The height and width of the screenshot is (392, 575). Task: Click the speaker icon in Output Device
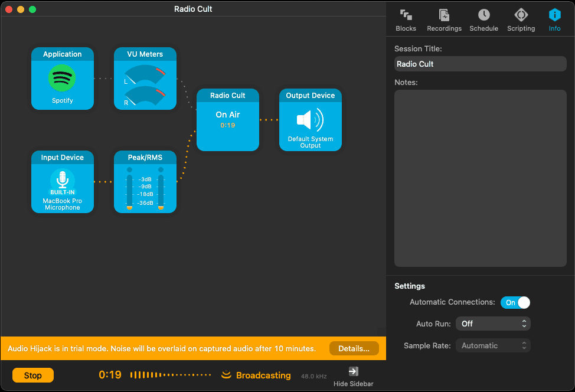[x=311, y=120]
